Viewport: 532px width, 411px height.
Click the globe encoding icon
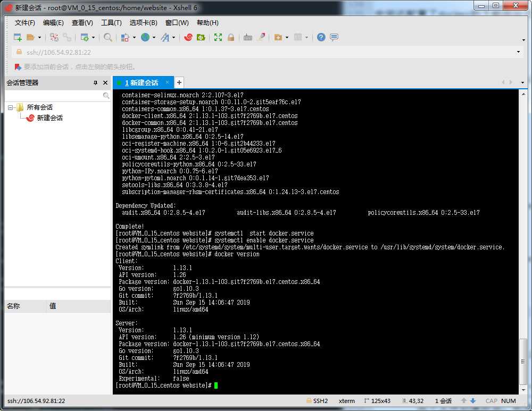(145, 37)
